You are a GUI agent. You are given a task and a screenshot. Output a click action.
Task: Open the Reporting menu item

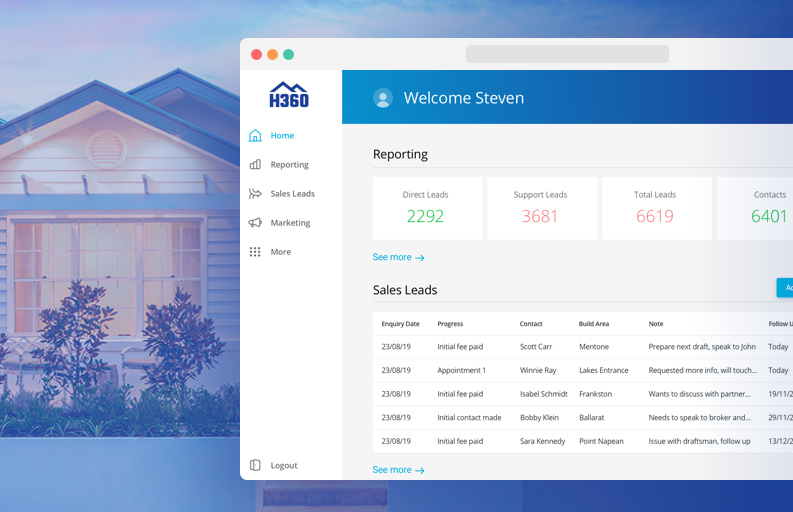(289, 164)
